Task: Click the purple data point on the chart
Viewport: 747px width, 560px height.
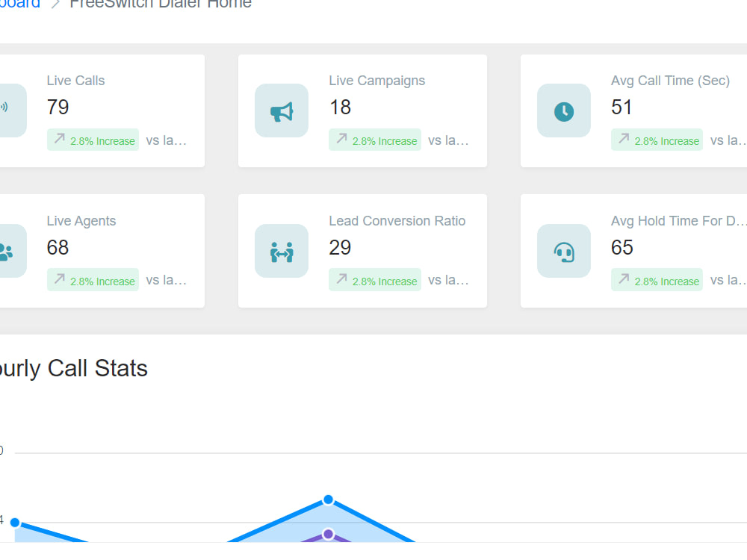Action: [328, 533]
